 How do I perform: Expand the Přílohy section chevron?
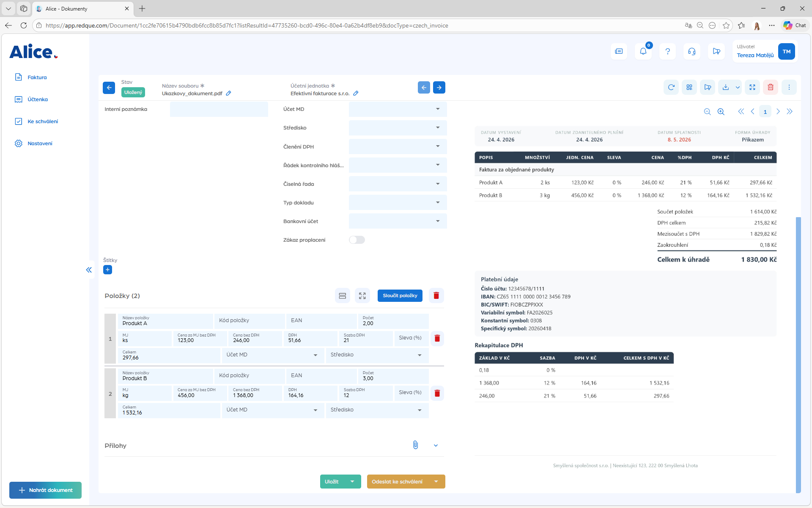(x=436, y=445)
